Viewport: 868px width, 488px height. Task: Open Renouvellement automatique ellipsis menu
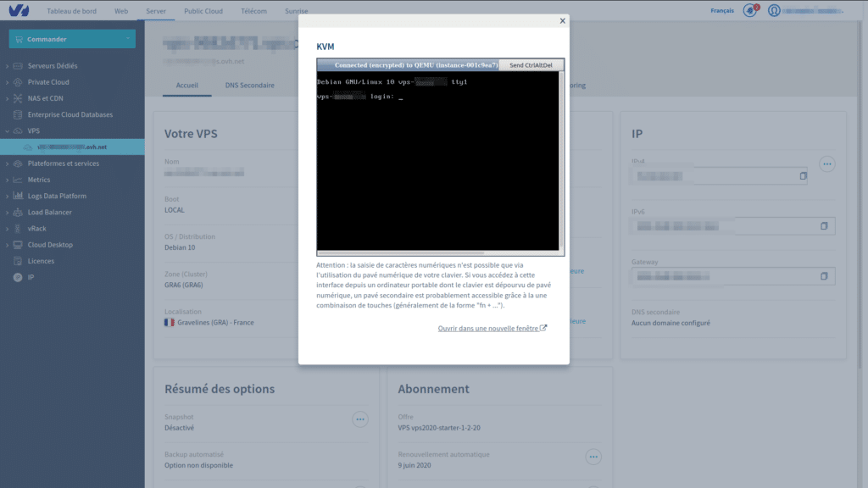593,457
